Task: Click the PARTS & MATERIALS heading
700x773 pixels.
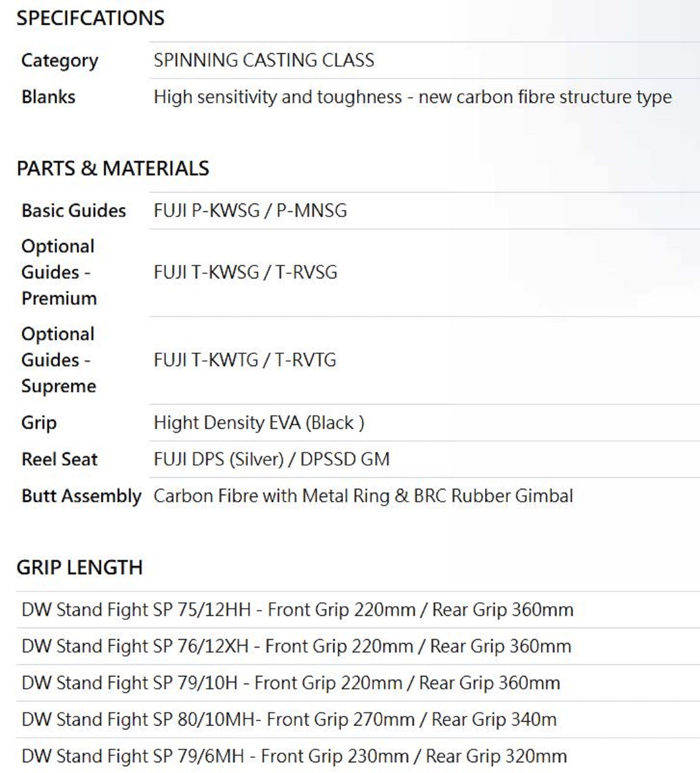Action: tap(113, 169)
